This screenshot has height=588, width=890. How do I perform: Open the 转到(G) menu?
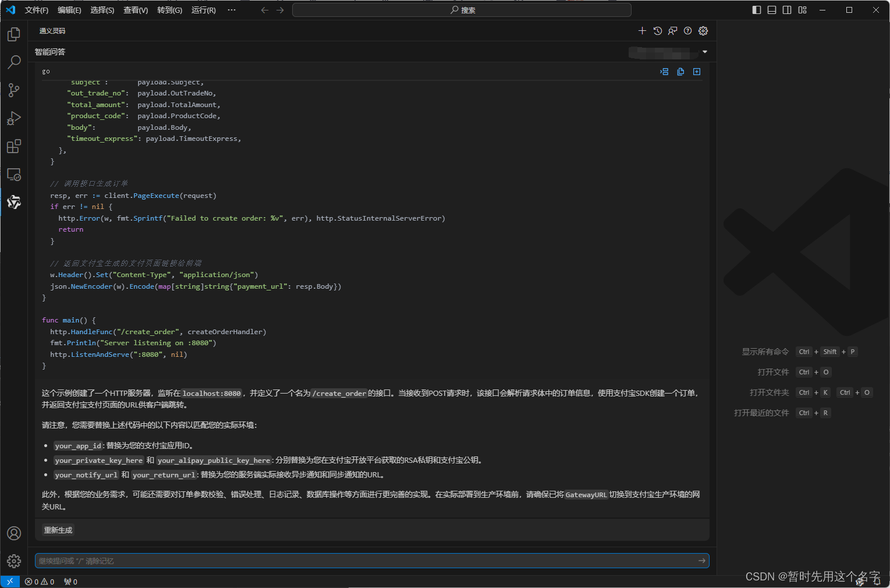pyautogui.click(x=169, y=10)
